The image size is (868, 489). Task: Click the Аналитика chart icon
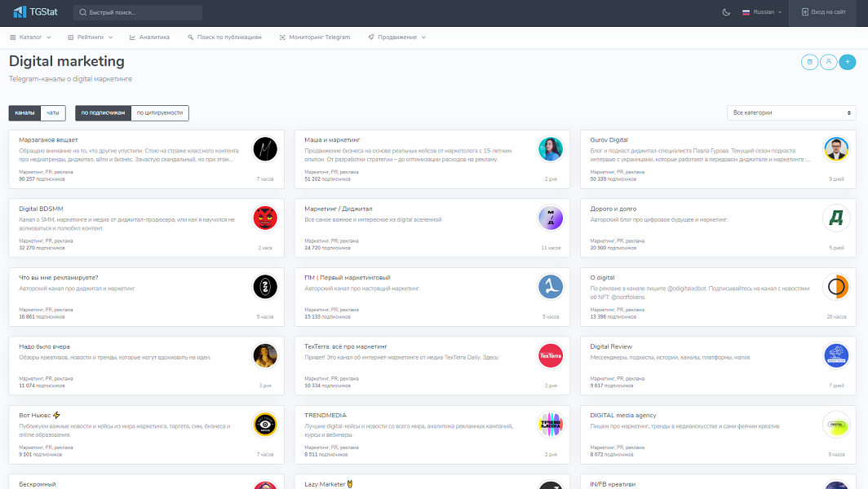(132, 37)
